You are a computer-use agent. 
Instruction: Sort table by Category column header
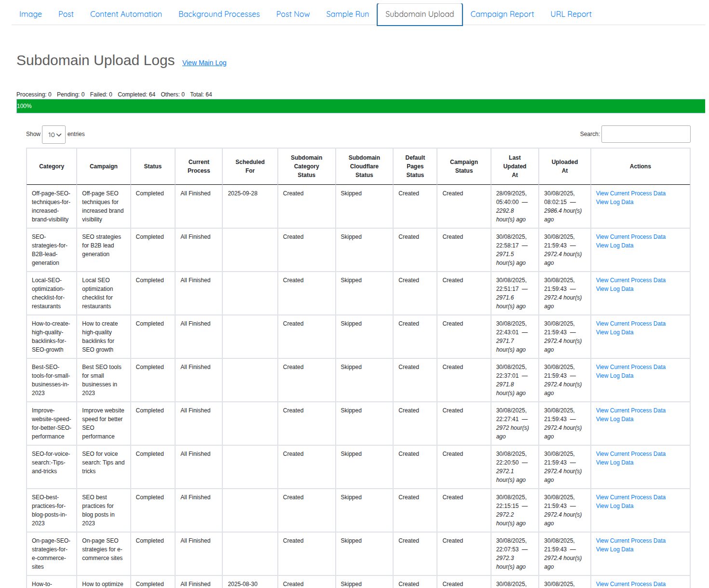click(52, 166)
